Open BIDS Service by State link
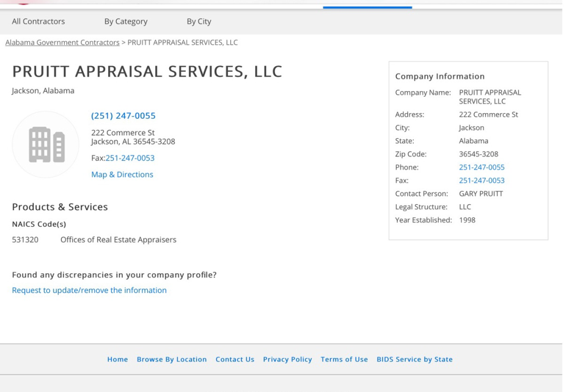The image size is (566, 392). (x=414, y=359)
